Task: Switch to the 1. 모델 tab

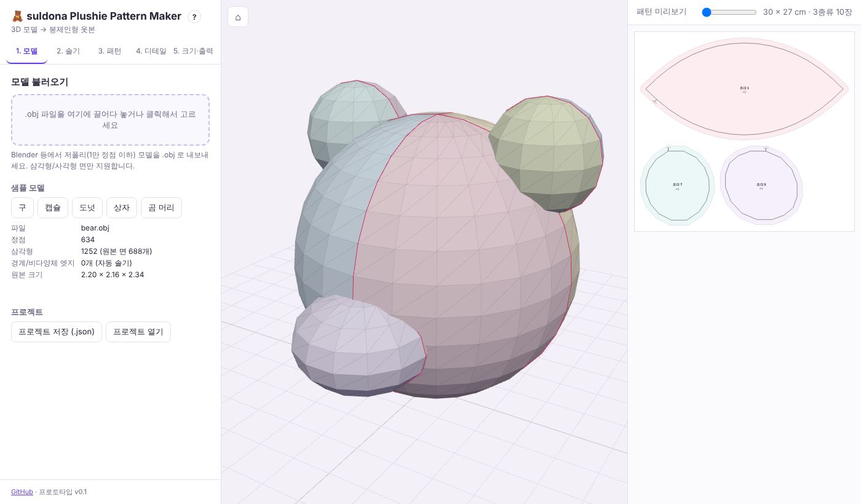Action: tap(26, 51)
